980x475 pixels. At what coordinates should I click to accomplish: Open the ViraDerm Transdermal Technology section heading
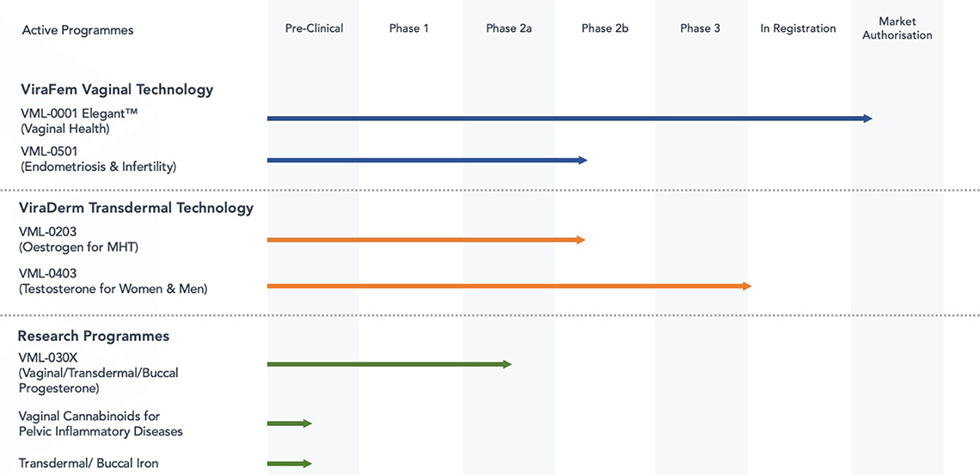[136, 208]
